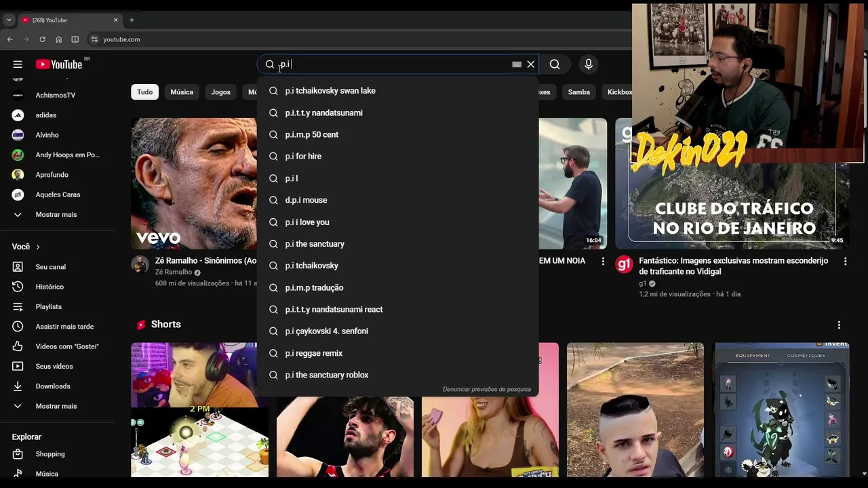Image resolution: width=868 pixels, height=488 pixels.
Task: Click "Denunciar previsões de pesquisa" link
Action: tap(487, 389)
